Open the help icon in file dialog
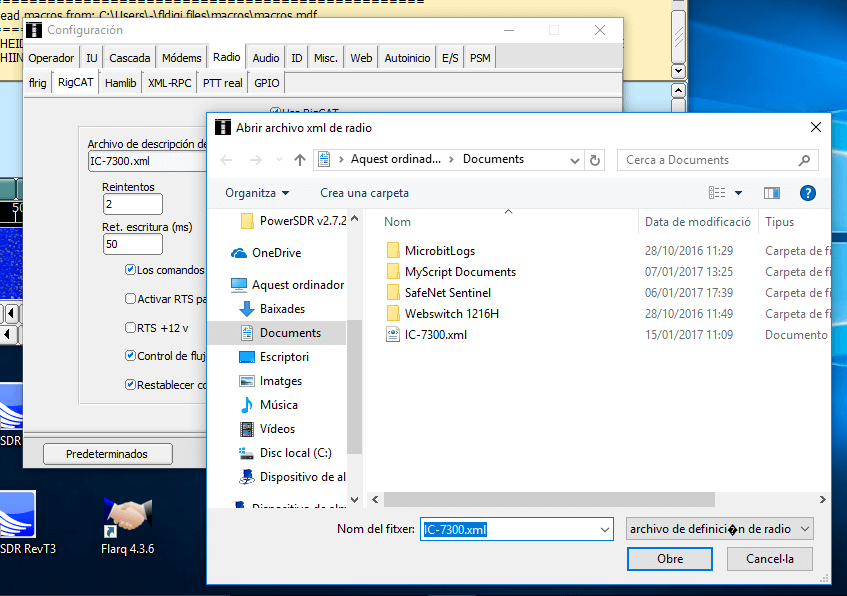 pos(808,193)
